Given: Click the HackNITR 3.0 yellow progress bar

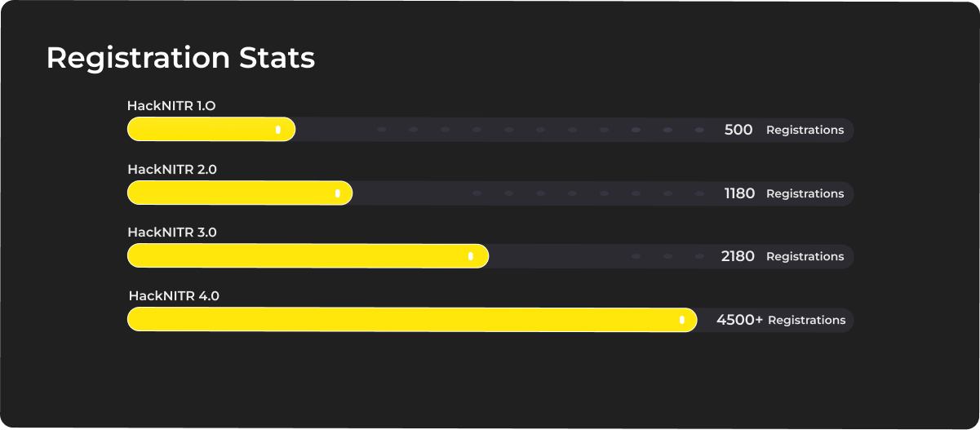Looking at the screenshot, I should click(308, 256).
